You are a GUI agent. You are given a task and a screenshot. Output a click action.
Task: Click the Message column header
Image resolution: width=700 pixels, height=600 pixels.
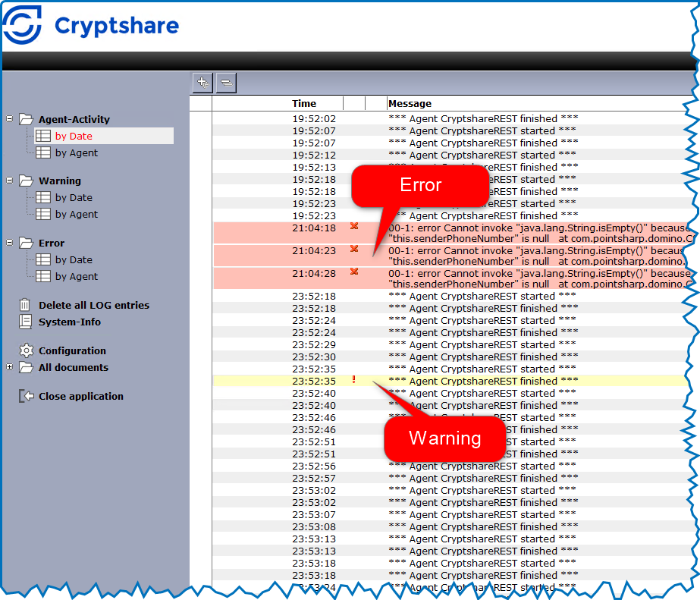click(410, 103)
